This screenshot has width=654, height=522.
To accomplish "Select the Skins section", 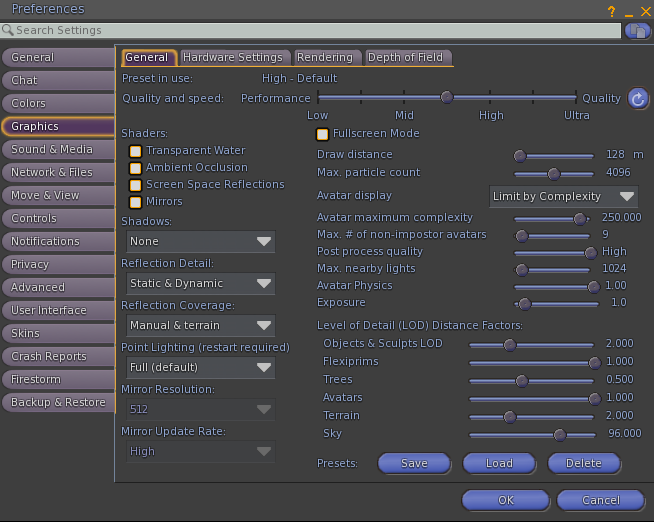I will pyautogui.click(x=58, y=333).
